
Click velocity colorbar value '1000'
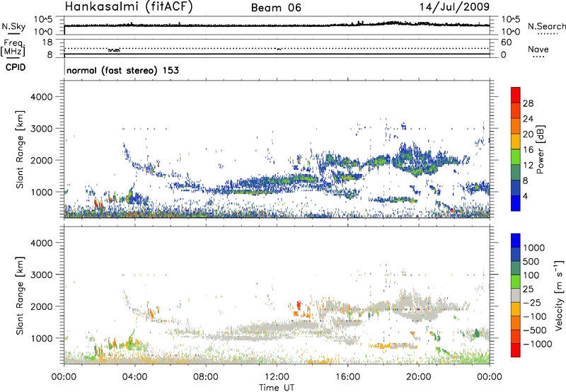pyautogui.click(x=534, y=248)
